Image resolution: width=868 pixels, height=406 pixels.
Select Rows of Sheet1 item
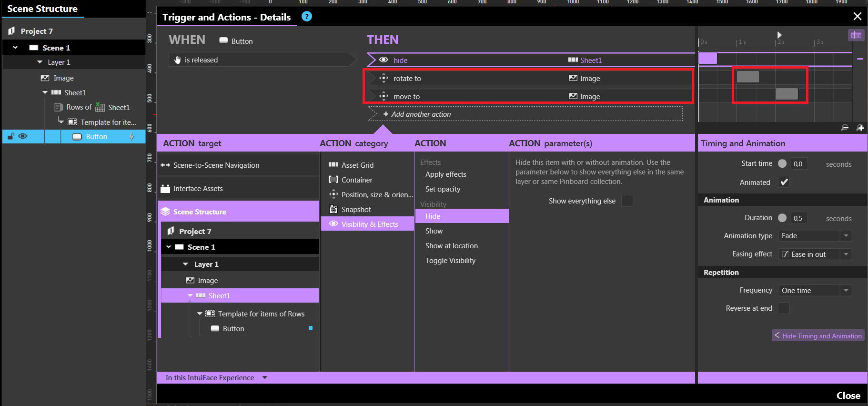pos(92,107)
